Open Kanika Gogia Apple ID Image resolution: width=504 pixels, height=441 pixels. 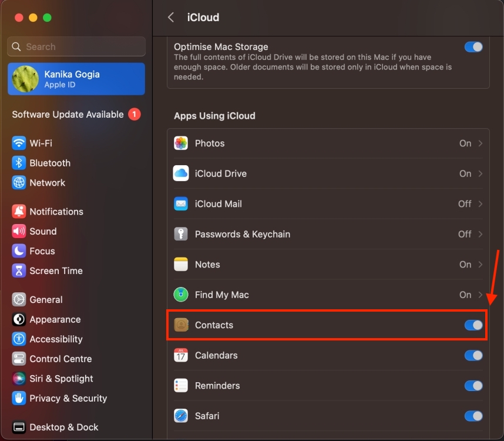[x=76, y=79]
